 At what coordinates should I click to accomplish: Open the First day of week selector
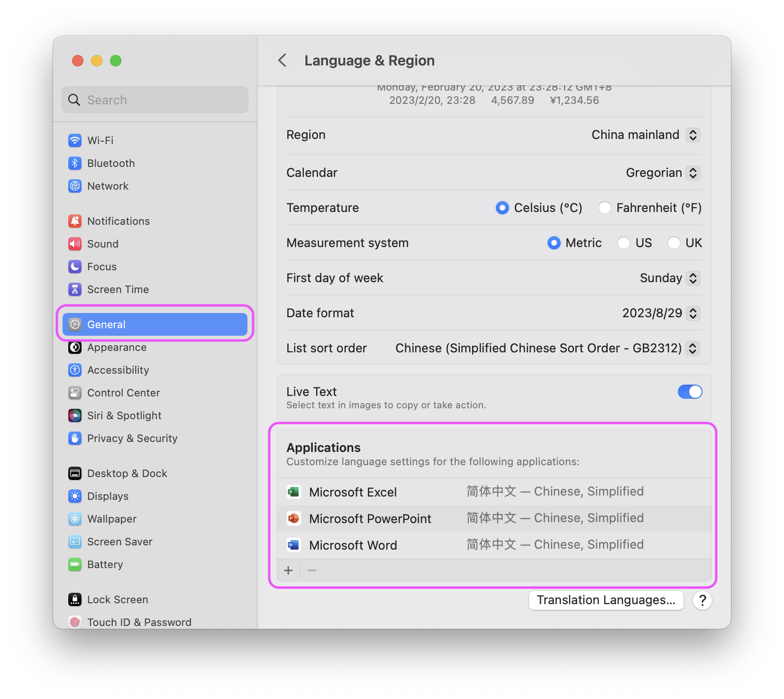(x=693, y=278)
